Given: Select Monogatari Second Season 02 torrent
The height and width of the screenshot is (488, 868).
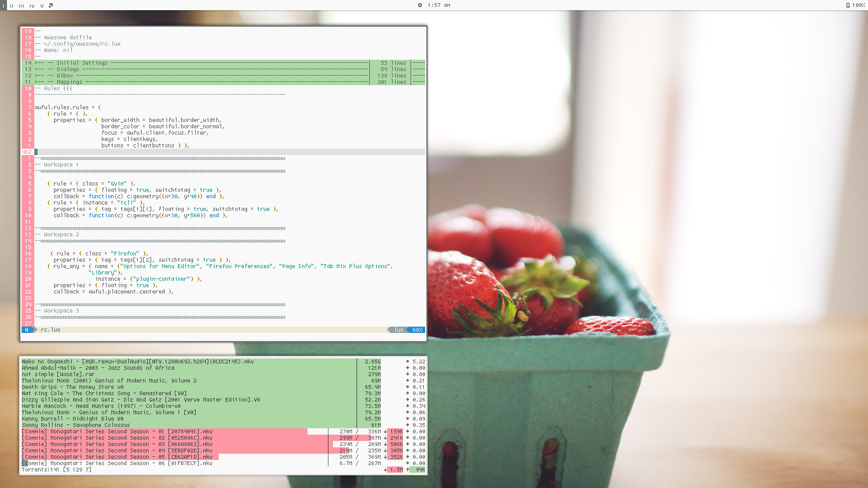Looking at the screenshot, I should [x=224, y=438].
